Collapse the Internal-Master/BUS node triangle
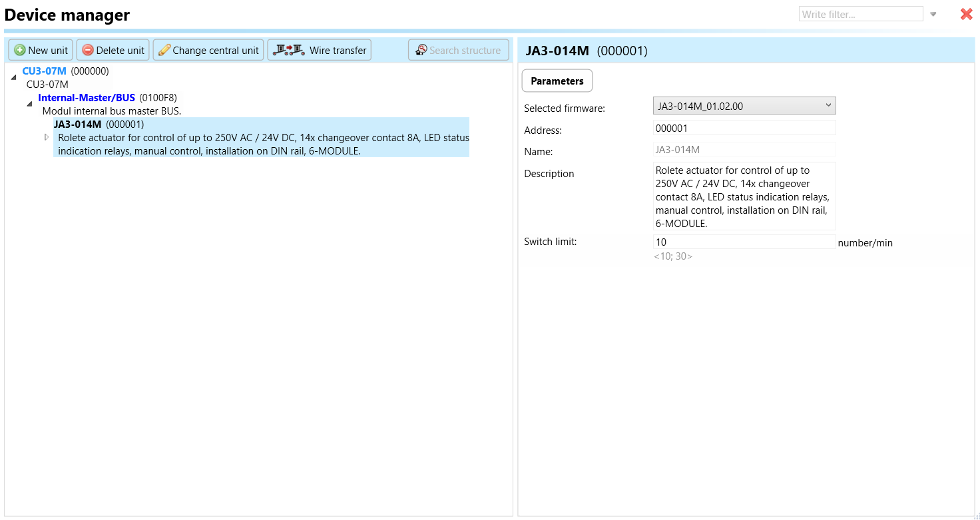Image resolution: width=980 pixels, height=520 pixels. (x=29, y=104)
